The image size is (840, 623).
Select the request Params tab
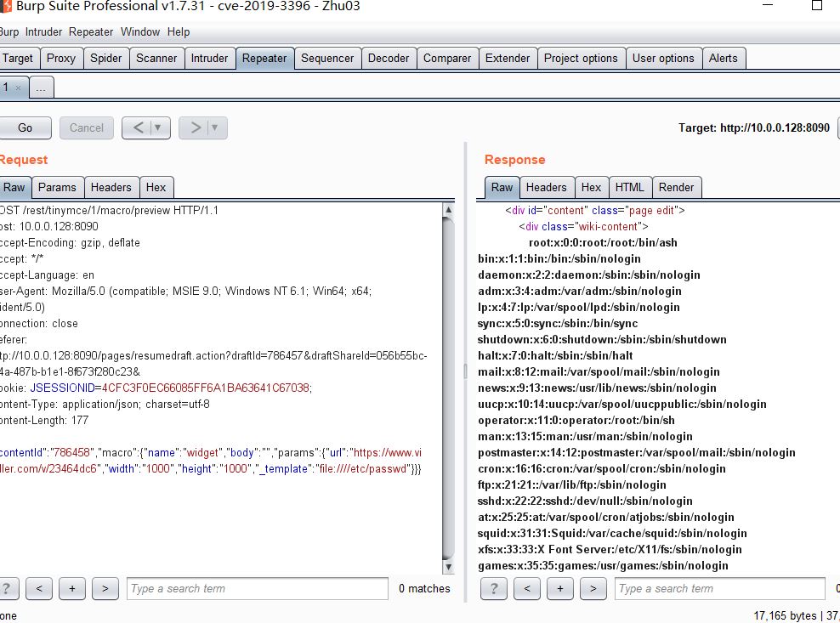tap(57, 188)
